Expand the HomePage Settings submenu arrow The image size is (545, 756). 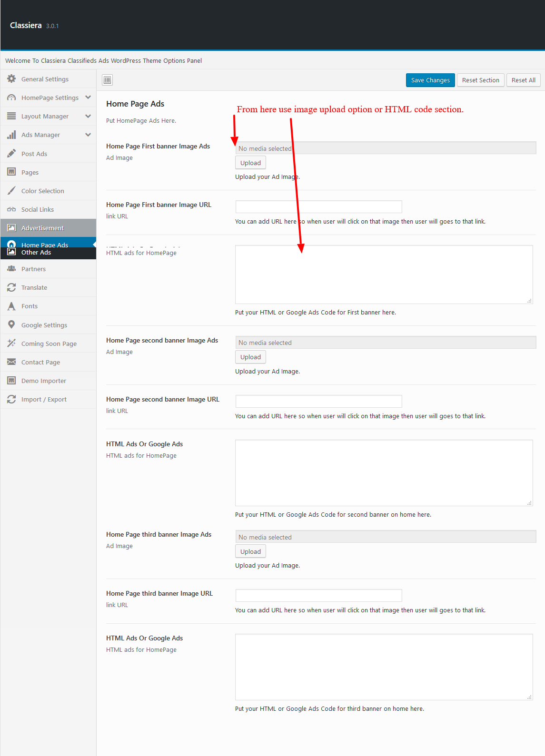(88, 98)
